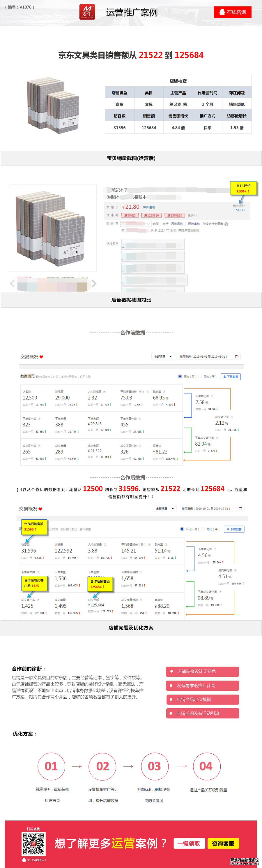Click 下载数据 button in the before-data panel
The image size is (262, 868).
pyautogui.click(x=231, y=377)
